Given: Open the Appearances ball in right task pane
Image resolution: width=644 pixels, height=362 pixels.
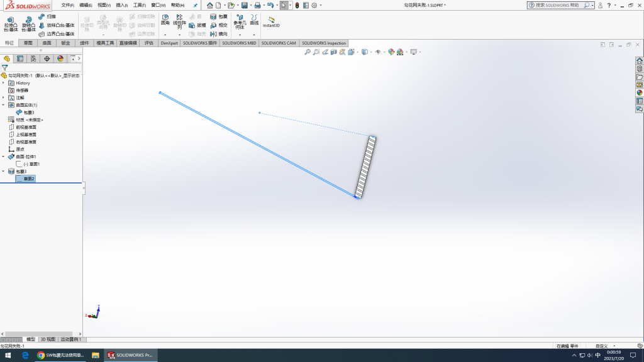Looking at the screenshot, I should coord(640,92).
